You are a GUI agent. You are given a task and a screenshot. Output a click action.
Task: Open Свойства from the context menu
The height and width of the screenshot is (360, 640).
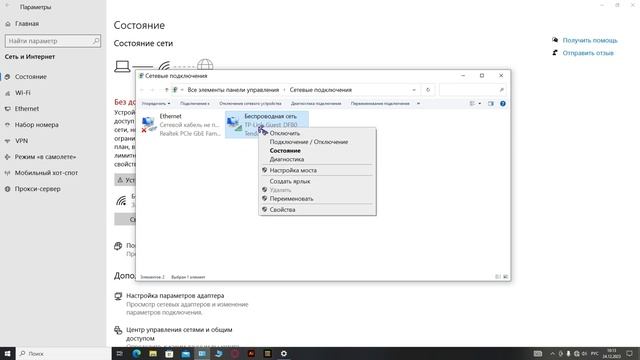(282, 209)
